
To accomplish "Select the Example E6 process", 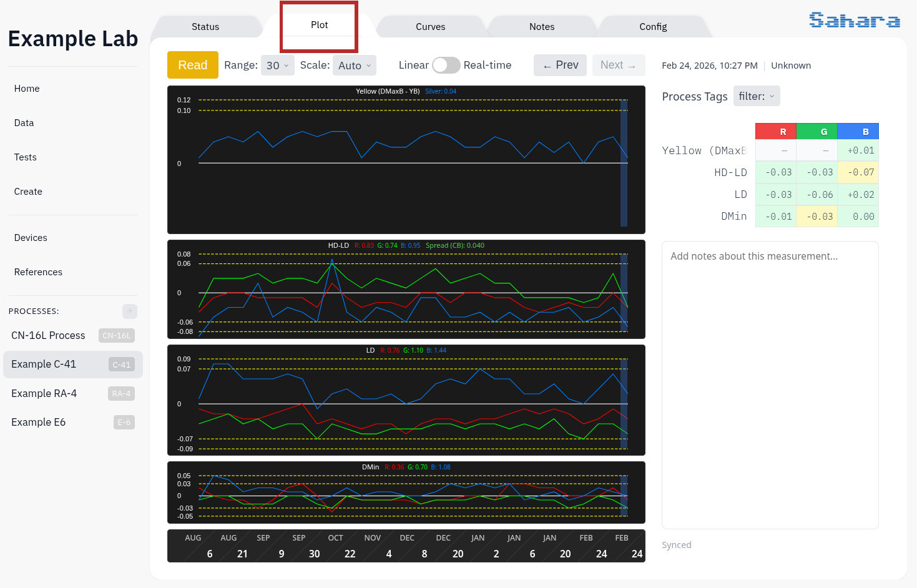I will [x=38, y=422].
